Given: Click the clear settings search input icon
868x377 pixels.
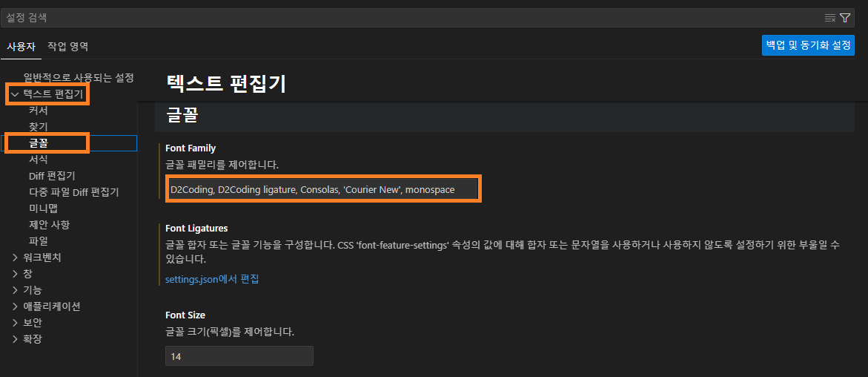Looking at the screenshot, I should tap(829, 18).
